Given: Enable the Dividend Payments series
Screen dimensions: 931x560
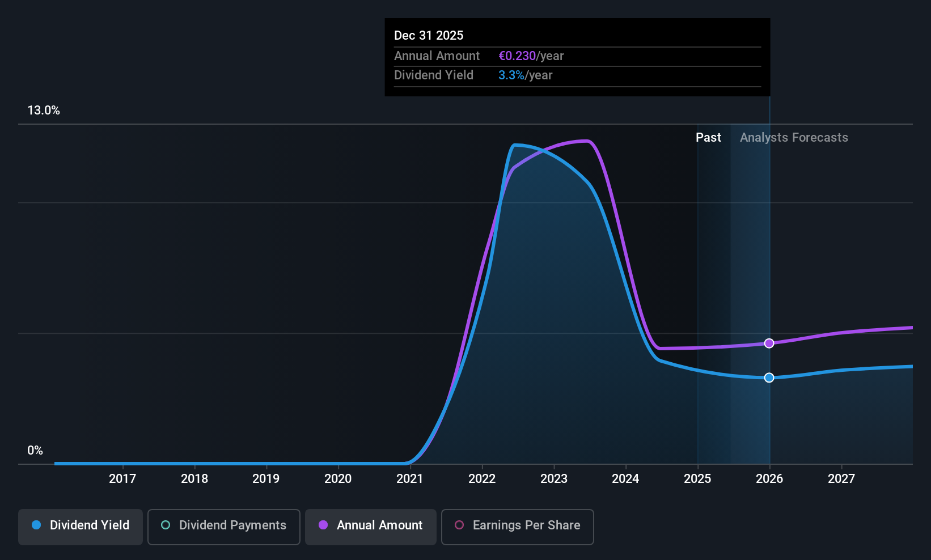Looking at the screenshot, I should (223, 527).
